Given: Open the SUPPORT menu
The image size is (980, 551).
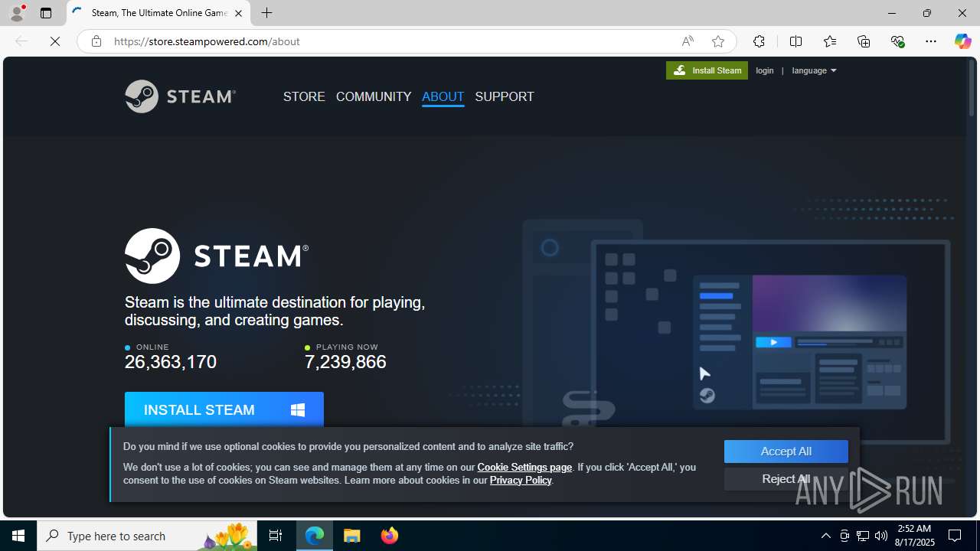Looking at the screenshot, I should point(505,96).
